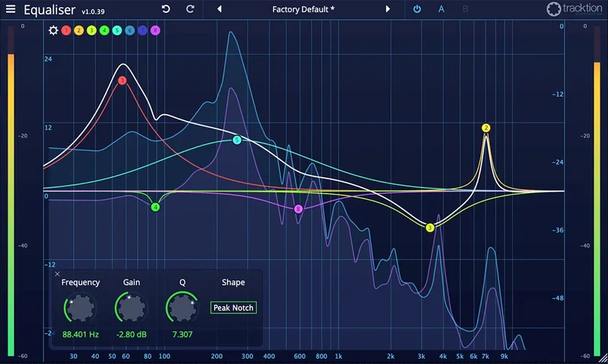Click the Frequency knob
Image resolution: width=608 pixels, height=364 pixels.
pos(81,309)
